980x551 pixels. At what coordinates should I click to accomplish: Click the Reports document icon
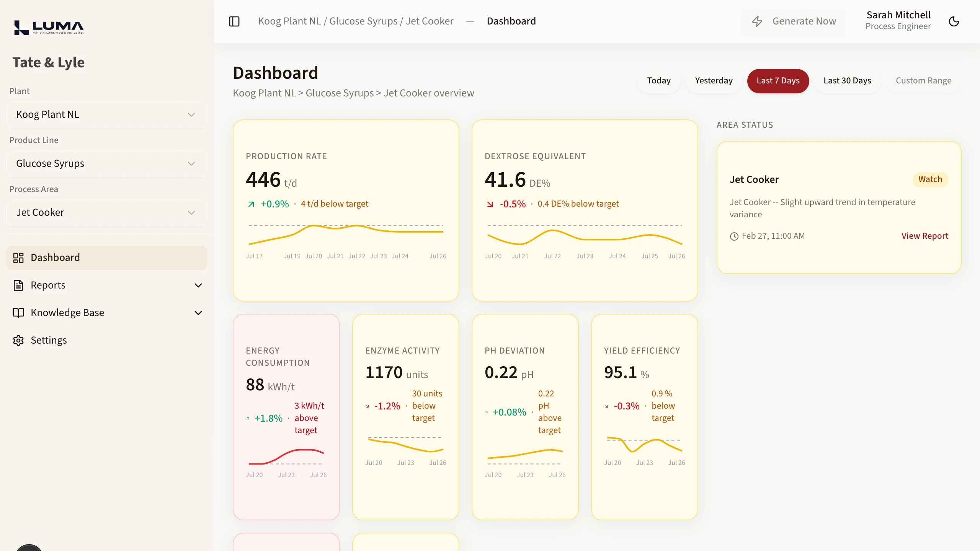point(18,285)
